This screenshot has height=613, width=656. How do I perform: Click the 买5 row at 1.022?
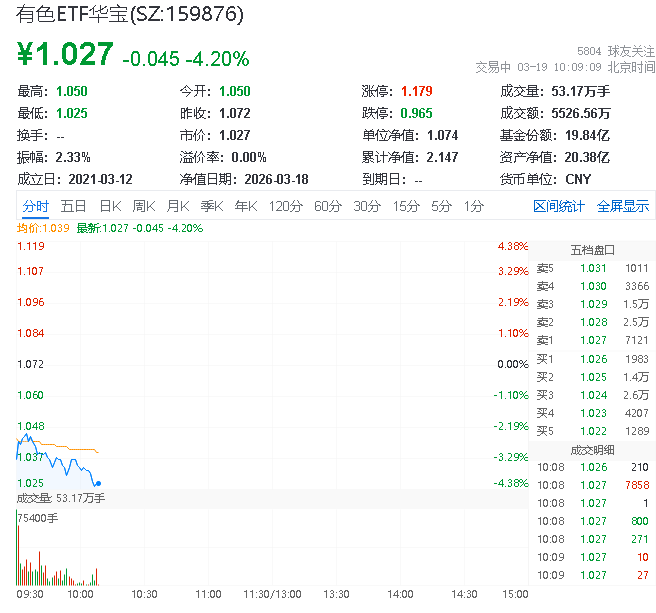pyautogui.click(x=592, y=431)
